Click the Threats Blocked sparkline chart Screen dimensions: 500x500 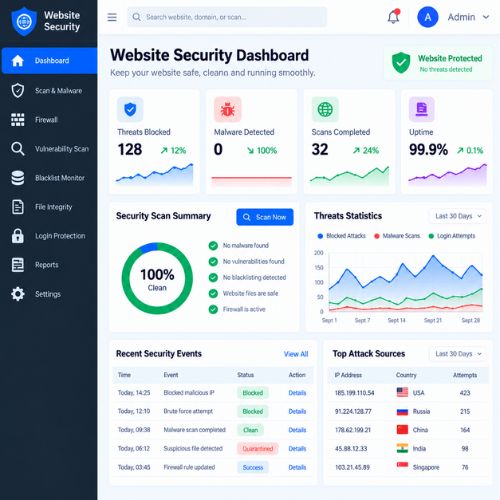pyautogui.click(x=154, y=174)
